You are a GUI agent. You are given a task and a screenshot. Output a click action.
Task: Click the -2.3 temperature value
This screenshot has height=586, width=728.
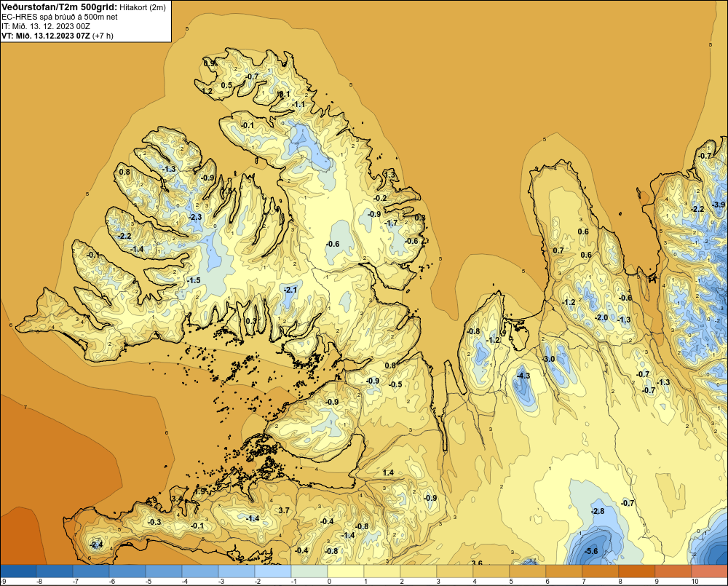[195, 217]
